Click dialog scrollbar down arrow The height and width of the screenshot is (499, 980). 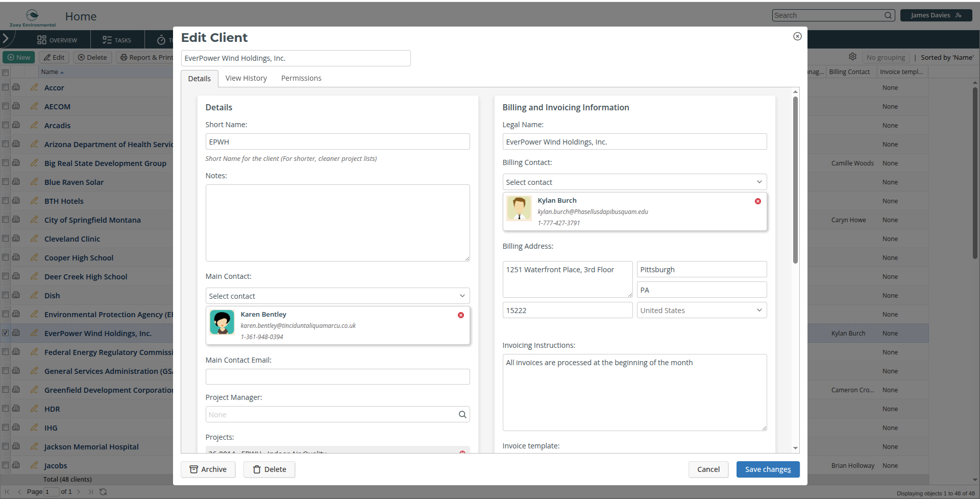[795, 448]
